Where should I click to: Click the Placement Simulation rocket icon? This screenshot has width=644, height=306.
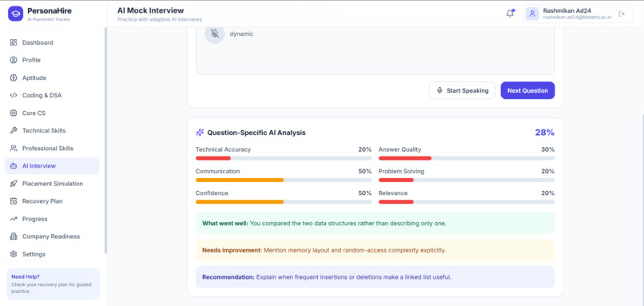(14, 184)
